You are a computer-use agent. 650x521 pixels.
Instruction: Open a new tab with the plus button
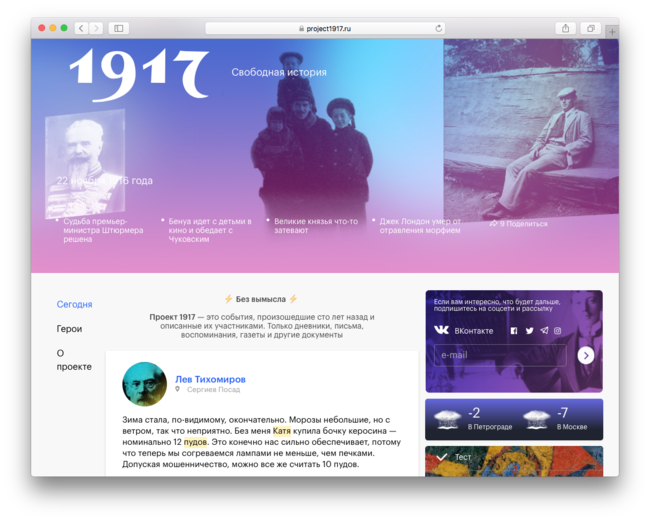611,31
